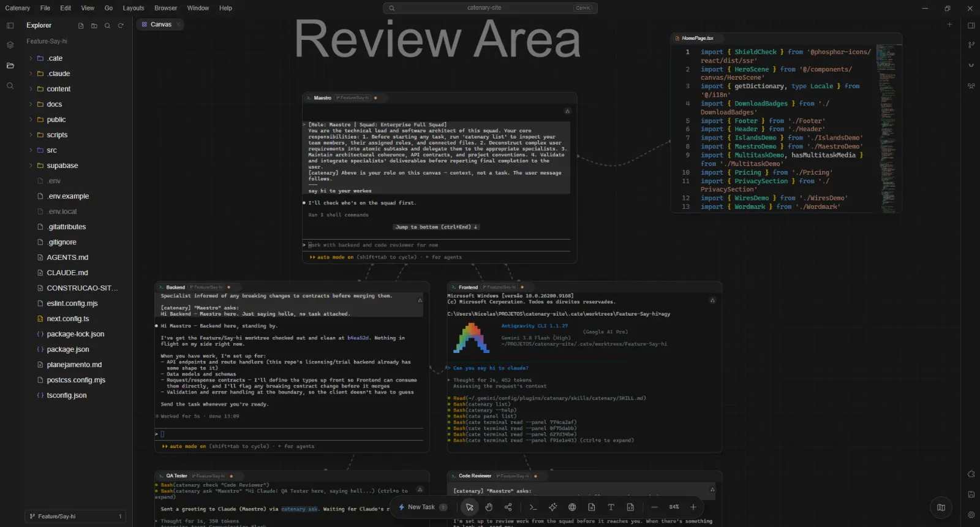Click the share connections tool icon
980x527 pixels.
(508, 507)
